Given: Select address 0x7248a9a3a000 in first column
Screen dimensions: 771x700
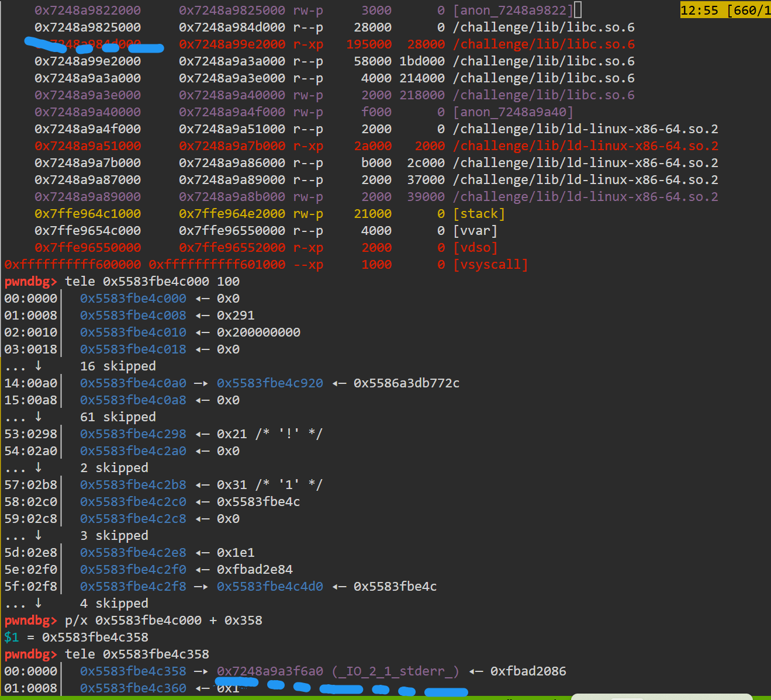Looking at the screenshot, I should 88,78.
